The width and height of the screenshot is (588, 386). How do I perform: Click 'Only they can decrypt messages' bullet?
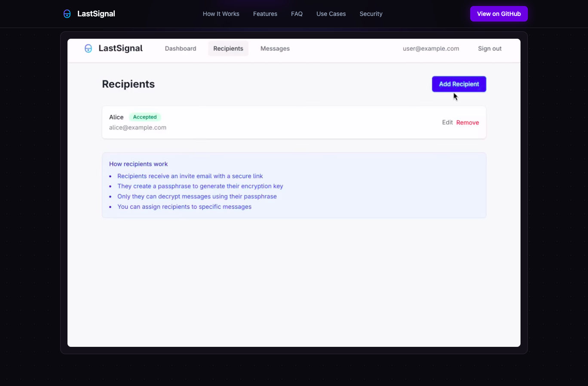point(197,197)
